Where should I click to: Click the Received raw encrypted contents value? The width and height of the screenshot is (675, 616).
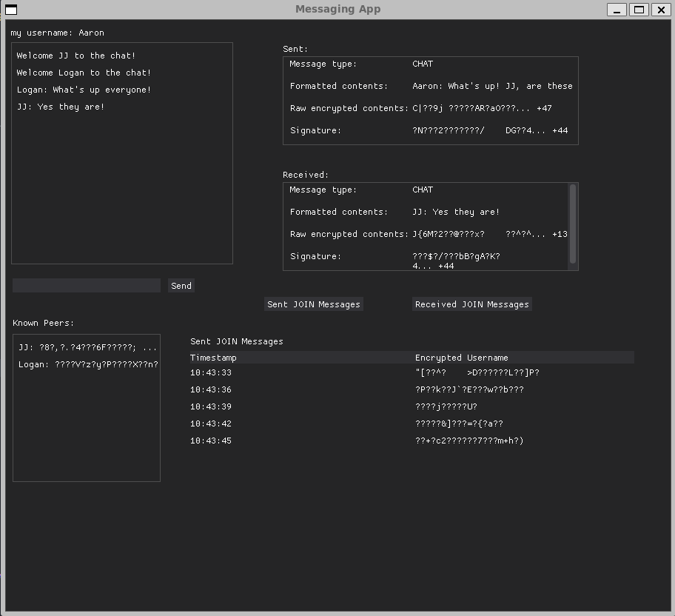click(x=490, y=234)
